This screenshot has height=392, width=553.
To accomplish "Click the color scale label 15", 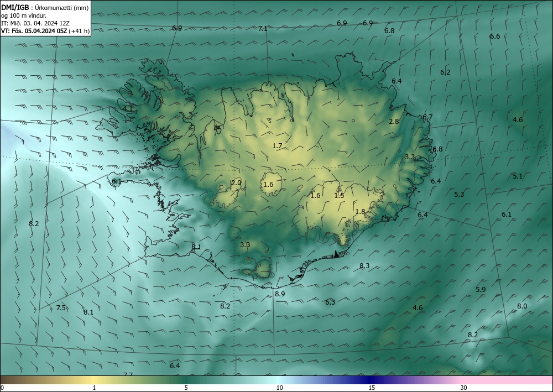I will click(372, 388).
